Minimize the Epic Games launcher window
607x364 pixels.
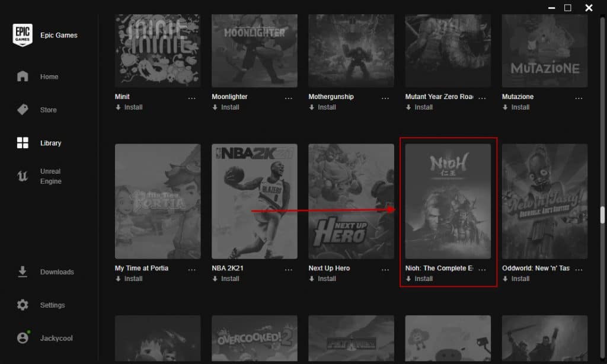[x=552, y=8]
